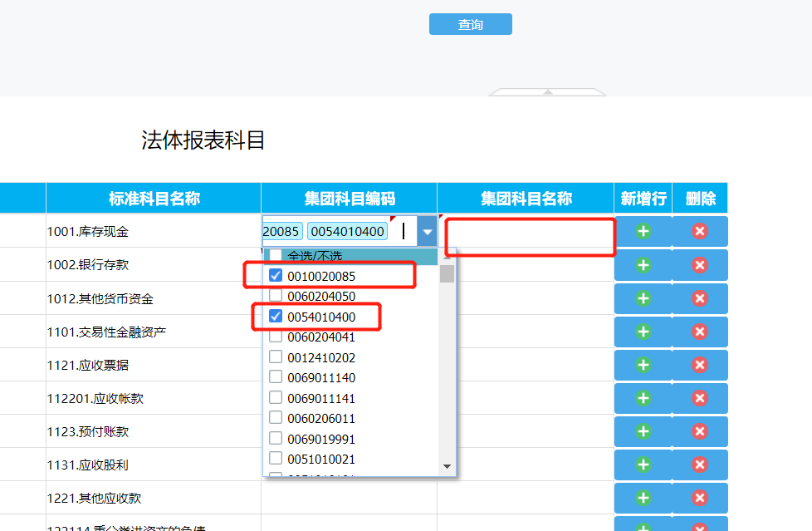Select the 1012.其他货币资金 cell
Screen dimensions: 812x531
click(x=154, y=298)
